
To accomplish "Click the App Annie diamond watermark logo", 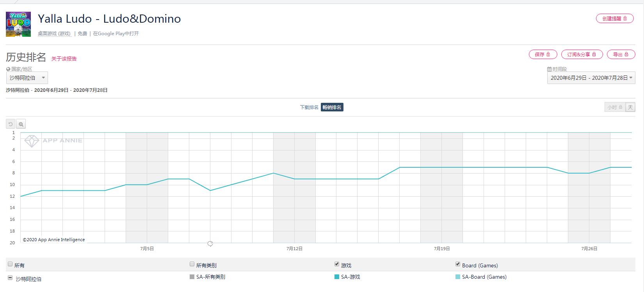I will [x=32, y=141].
